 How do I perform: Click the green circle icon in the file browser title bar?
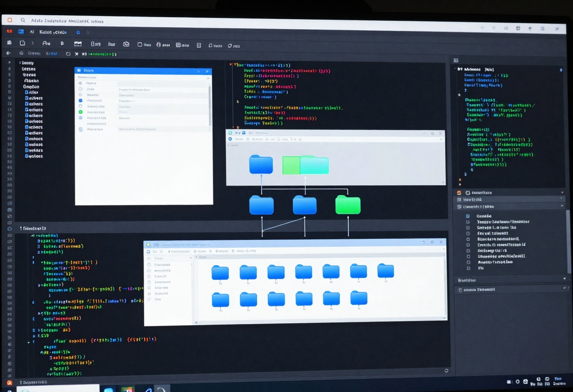point(148,245)
